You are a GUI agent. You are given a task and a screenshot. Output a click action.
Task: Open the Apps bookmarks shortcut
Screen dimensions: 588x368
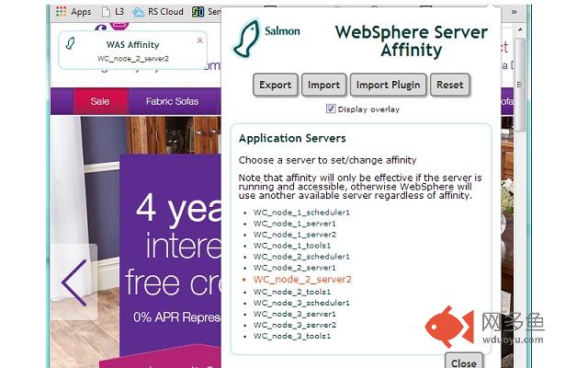tap(73, 12)
